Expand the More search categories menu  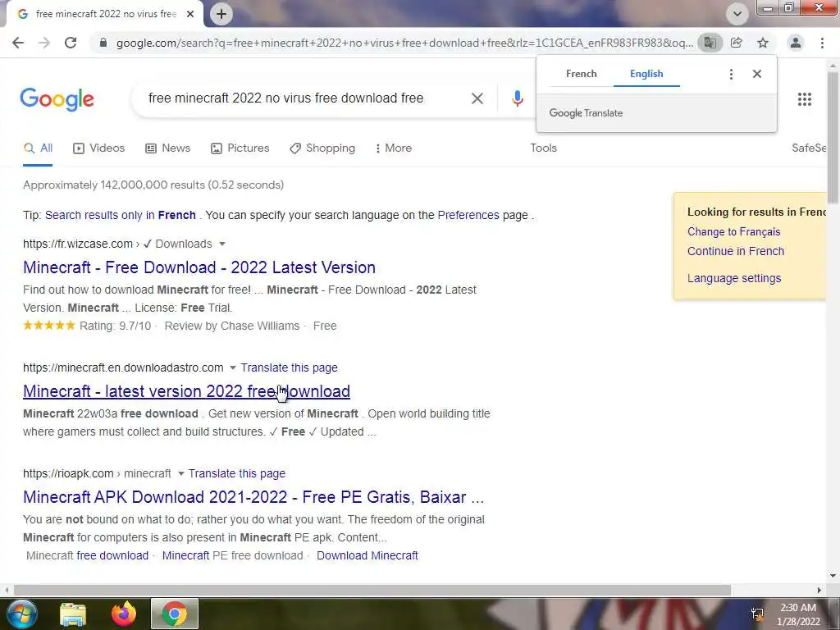pos(394,148)
